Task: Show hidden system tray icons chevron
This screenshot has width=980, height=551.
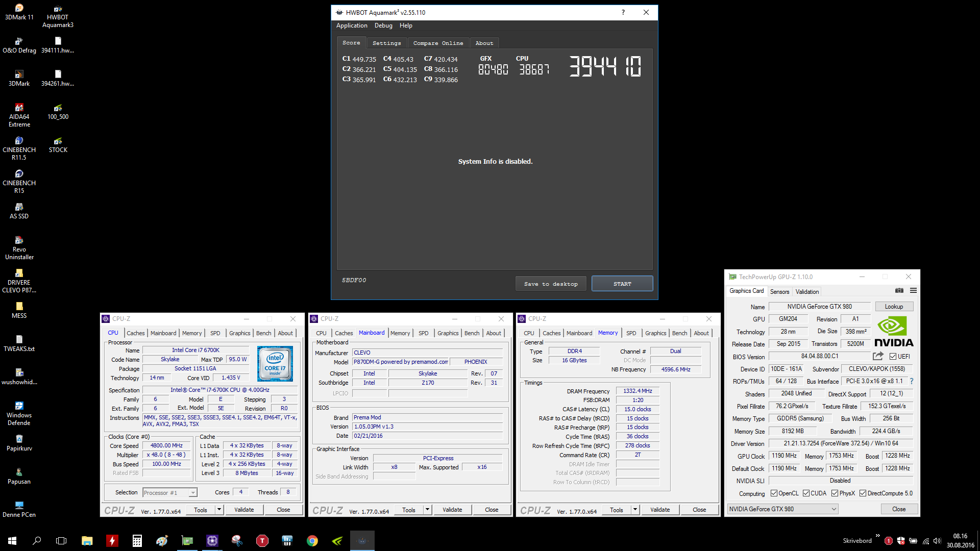Action: pos(878,536)
